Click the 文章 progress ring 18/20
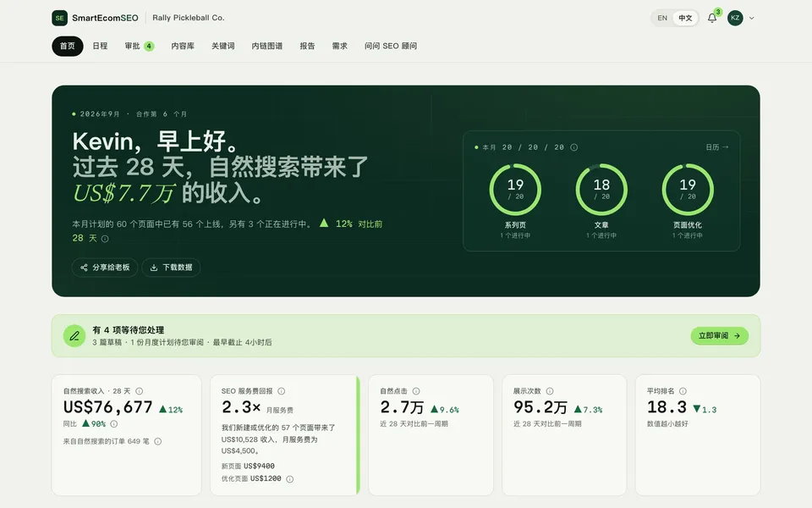The height and width of the screenshot is (508, 812). click(601, 190)
